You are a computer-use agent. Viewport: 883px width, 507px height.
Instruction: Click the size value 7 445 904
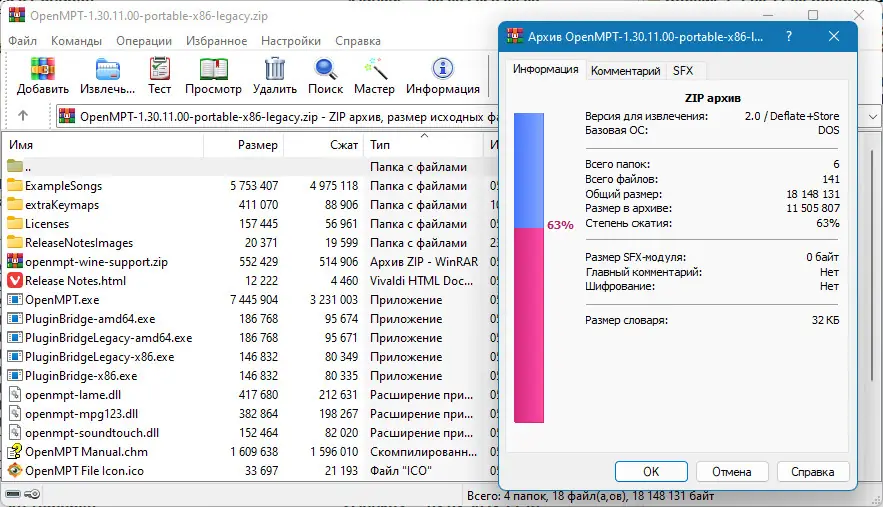point(254,300)
